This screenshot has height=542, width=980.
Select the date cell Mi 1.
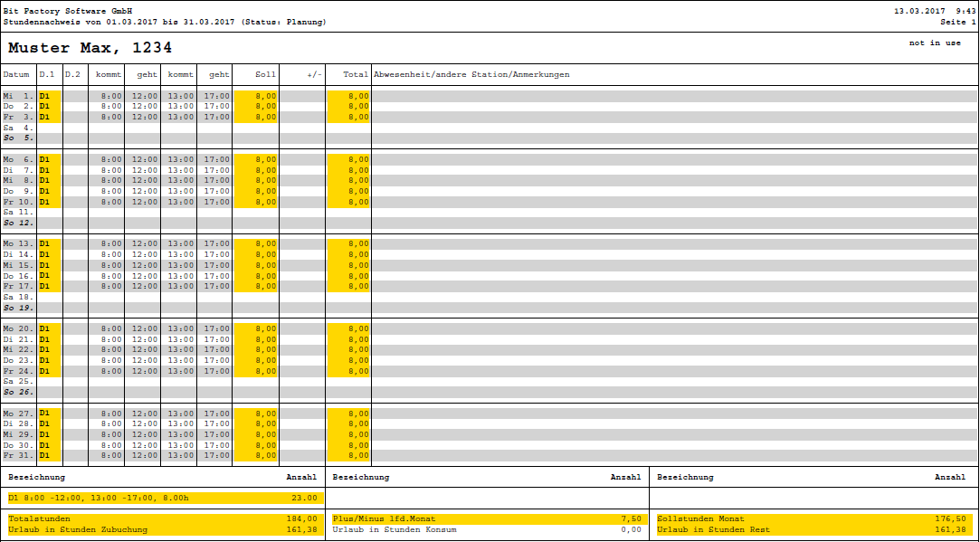pyautogui.click(x=18, y=95)
